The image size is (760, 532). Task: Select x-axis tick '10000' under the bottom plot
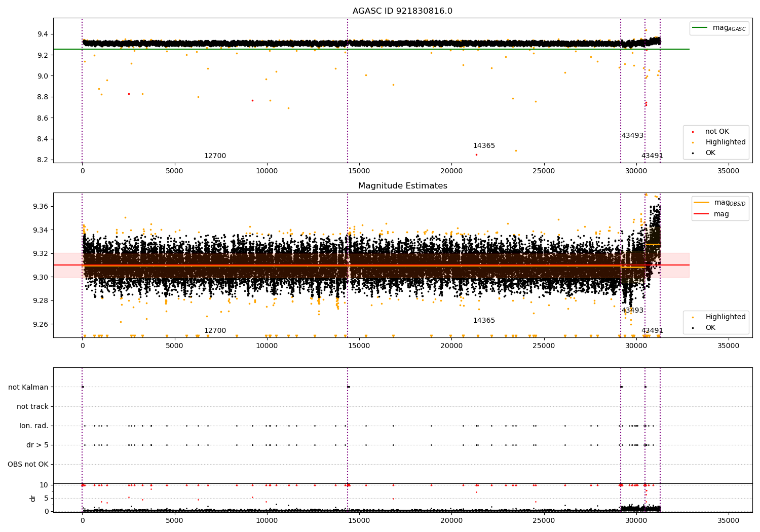267,520
